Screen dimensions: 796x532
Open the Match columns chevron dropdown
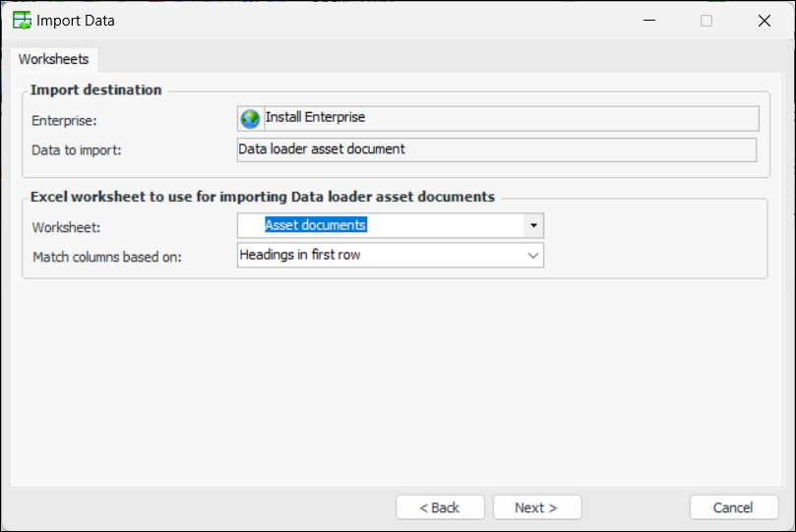pyautogui.click(x=533, y=256)
